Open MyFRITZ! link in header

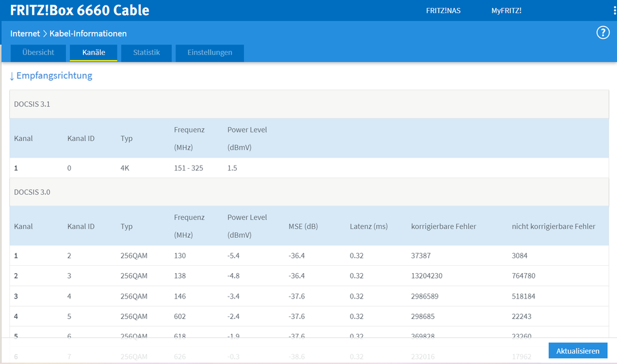[506, 11]
